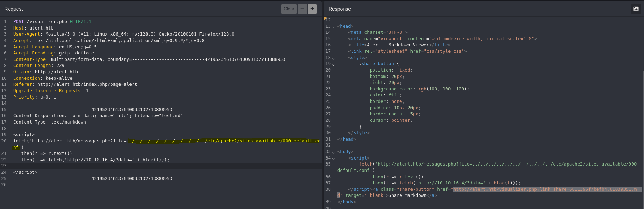Click the highlighted path traversal payload in Request

[x=224, y=141]
